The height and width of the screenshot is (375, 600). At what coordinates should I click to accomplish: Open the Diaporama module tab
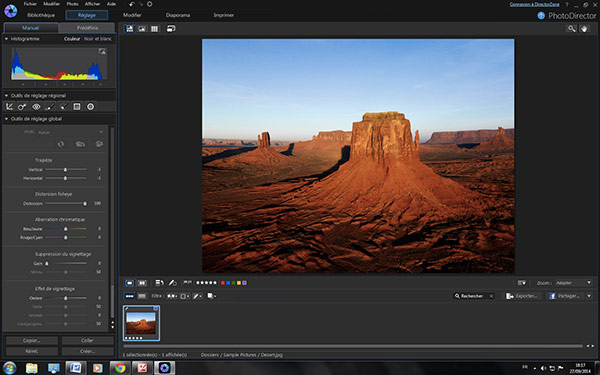(x=178, y=15)
